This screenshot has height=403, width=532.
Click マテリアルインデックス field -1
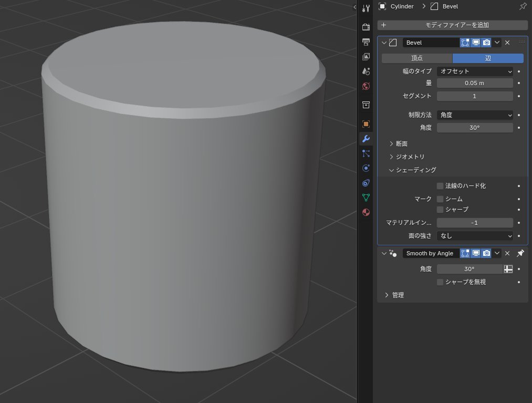click(475, 223)
